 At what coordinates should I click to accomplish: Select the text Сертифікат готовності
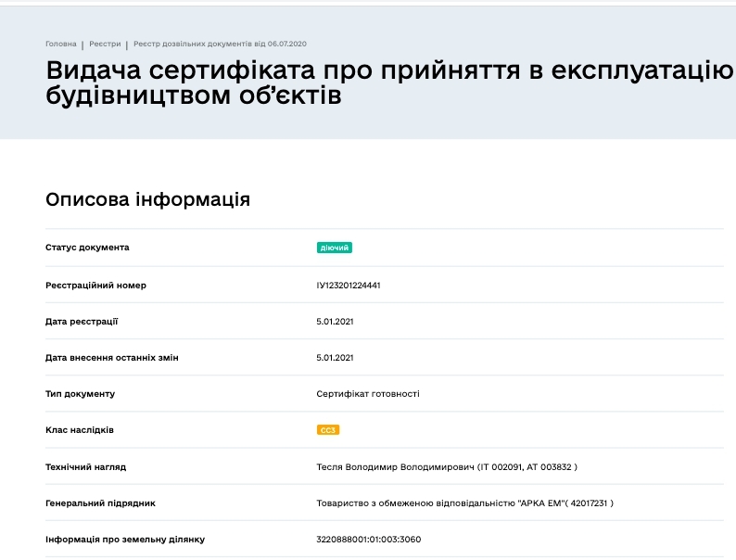(x=368, y=394)
